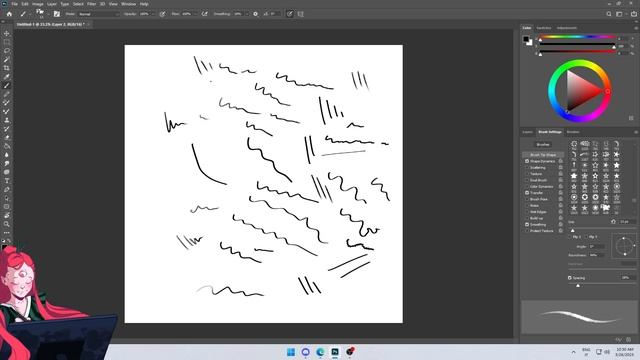Open the File menu
640x360 pixels.
[15, 4]
